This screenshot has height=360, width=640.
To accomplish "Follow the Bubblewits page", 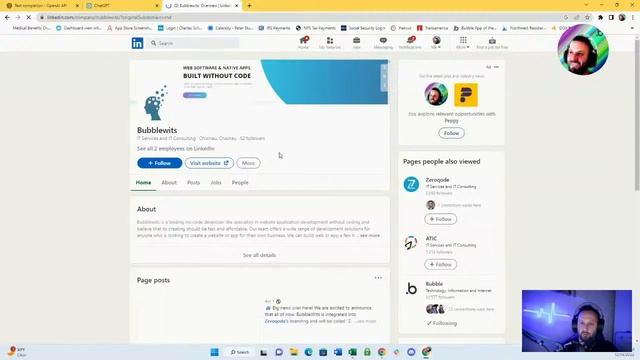I will [x=160, y=163].
